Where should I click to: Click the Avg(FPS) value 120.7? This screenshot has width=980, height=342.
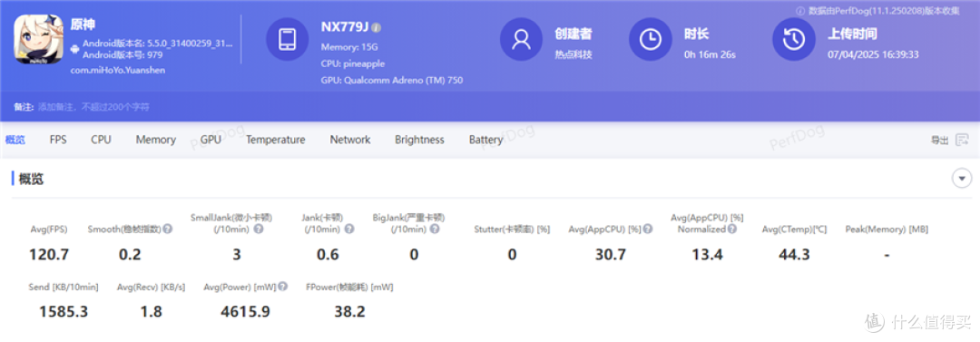(49, 255)
